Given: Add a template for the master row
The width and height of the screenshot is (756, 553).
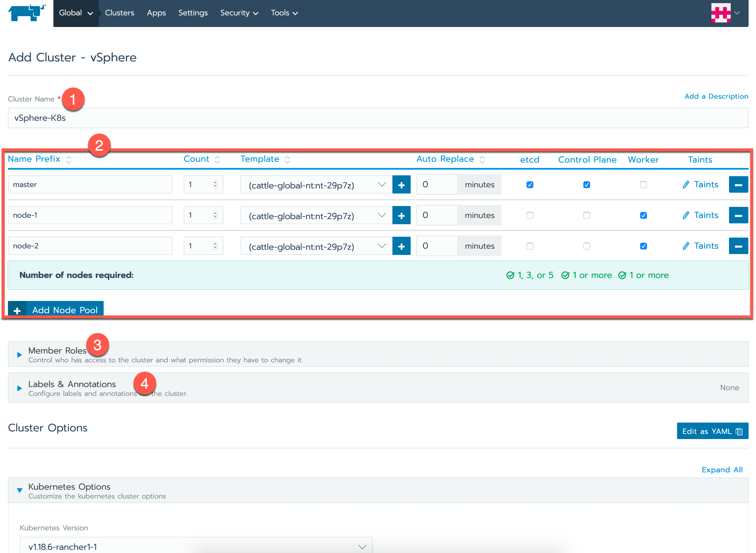Looking at the screenshot, I should 401,184.
